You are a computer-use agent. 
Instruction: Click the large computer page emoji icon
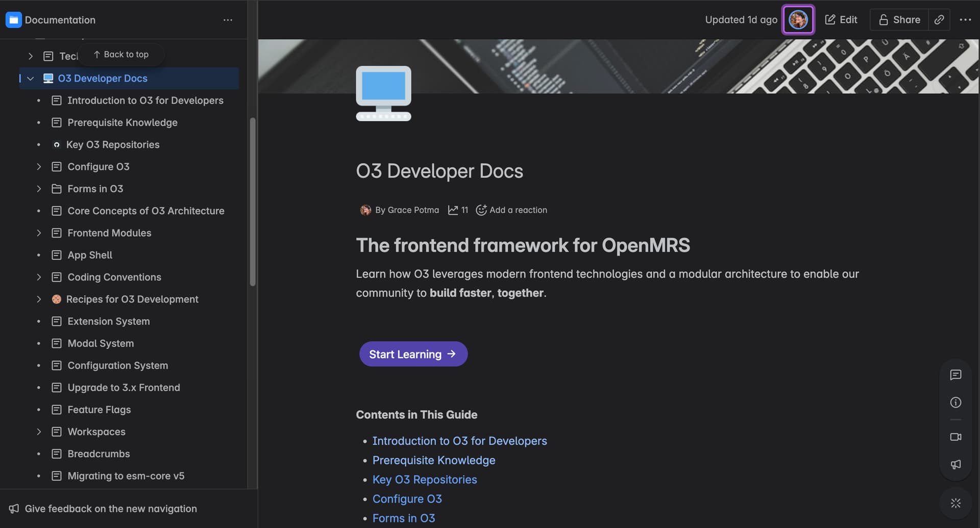pos(383,93)
